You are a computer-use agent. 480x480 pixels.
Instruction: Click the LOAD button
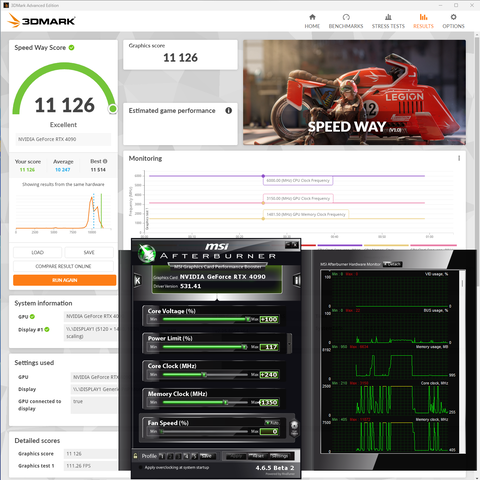[x=38, y=252]
